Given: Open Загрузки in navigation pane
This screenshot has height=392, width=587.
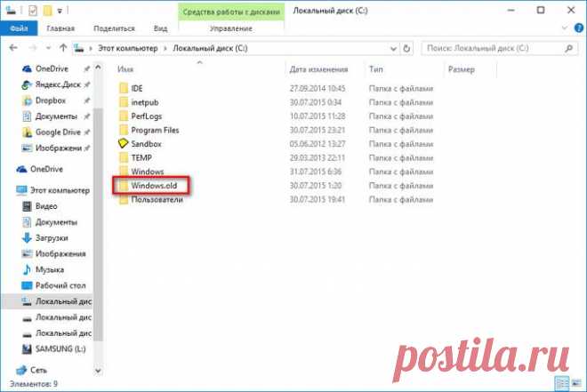Looking at the screenshot, I should 52,238.
